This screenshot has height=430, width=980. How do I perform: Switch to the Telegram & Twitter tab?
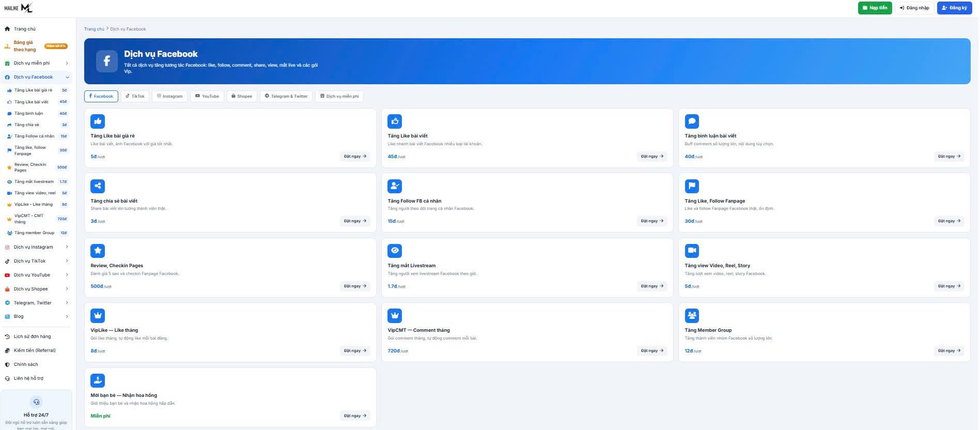coord(286,96)
